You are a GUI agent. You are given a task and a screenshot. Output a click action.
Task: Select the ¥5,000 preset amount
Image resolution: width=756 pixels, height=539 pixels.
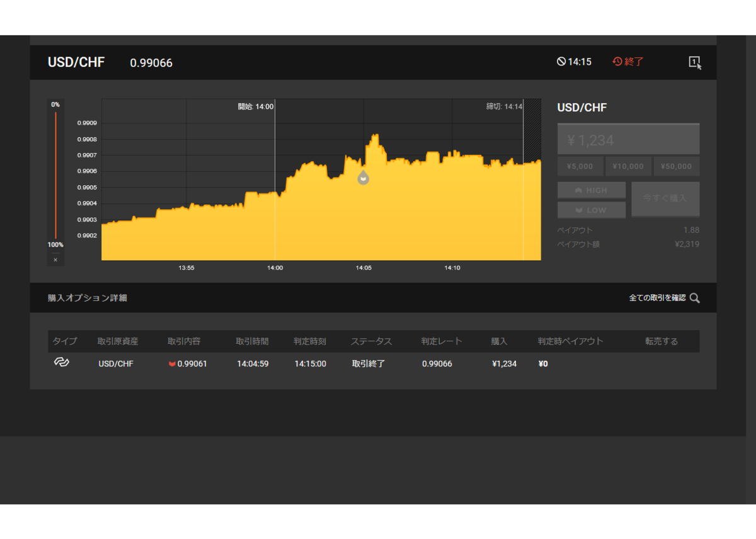coord(580,166)
